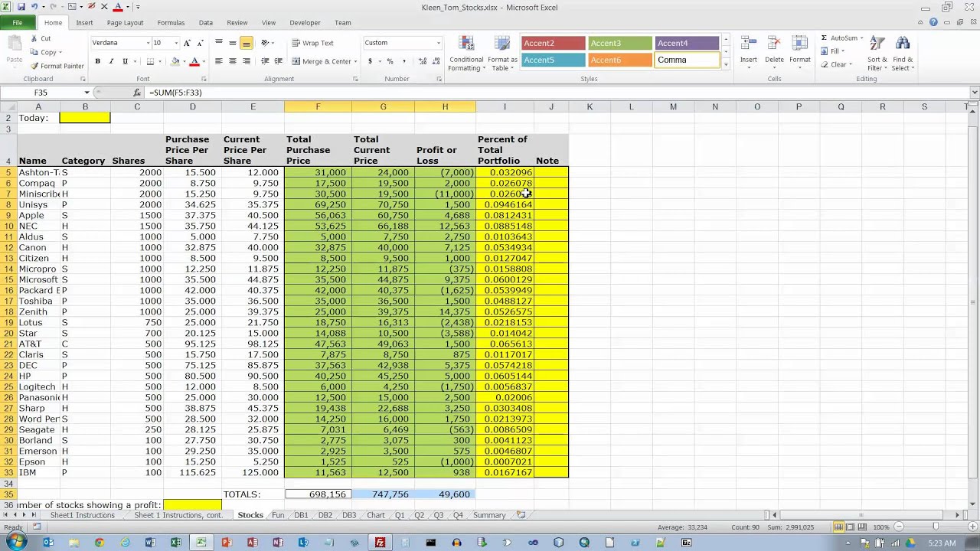This screenshot has width=980, height=551.
Task: Toggle Italic formatting
Action: pos(111,61)
